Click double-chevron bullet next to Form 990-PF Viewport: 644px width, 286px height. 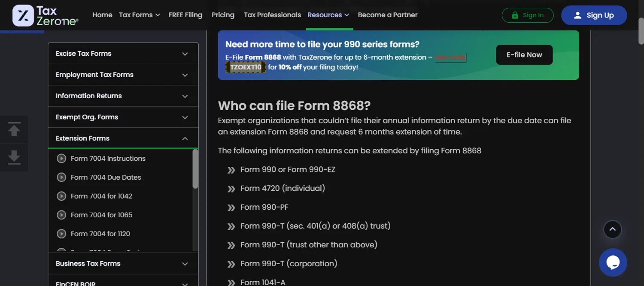[231, 208]
